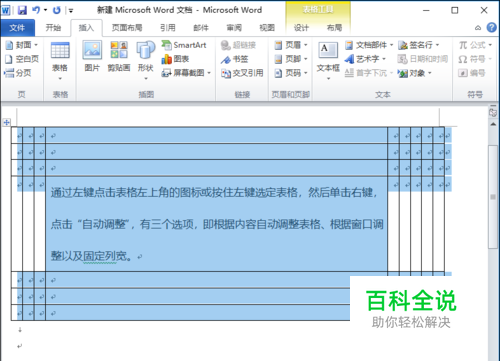The height and width of the screenshot is (361, 500).
Task: Open the 艺术字 WordArt gallery
Action: [x=365, y=59]
